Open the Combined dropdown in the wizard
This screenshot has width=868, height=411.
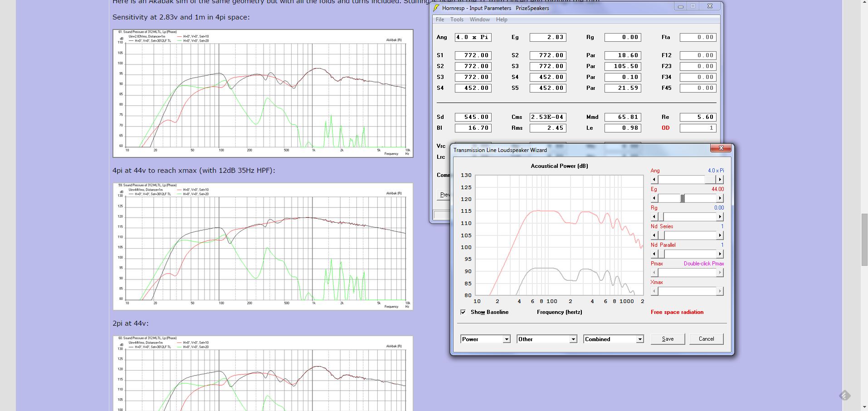(640, 339)
